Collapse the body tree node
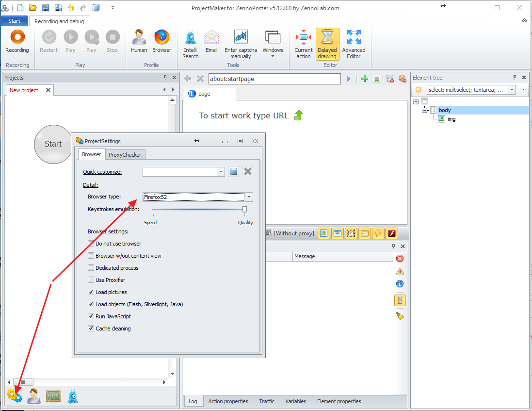The height and width of the screenshot is (411, 532). 424,110
